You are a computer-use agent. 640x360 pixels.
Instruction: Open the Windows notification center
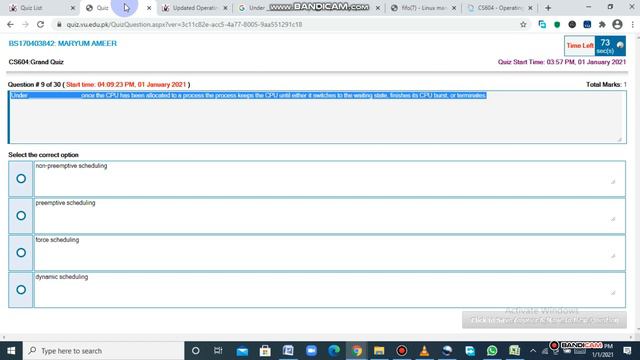(627, 351)
